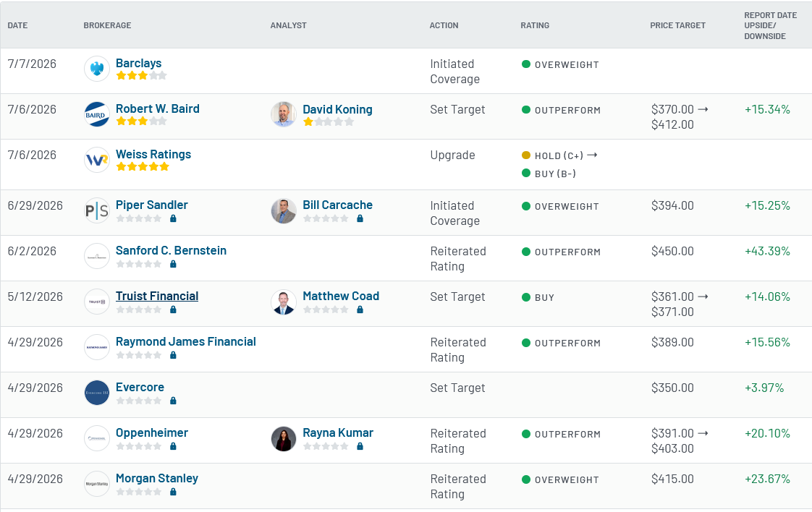This screenshot has height=512, width=812.
Task: Click the lock icon under Raymond James Financial
Action: (x=174, y=355)
